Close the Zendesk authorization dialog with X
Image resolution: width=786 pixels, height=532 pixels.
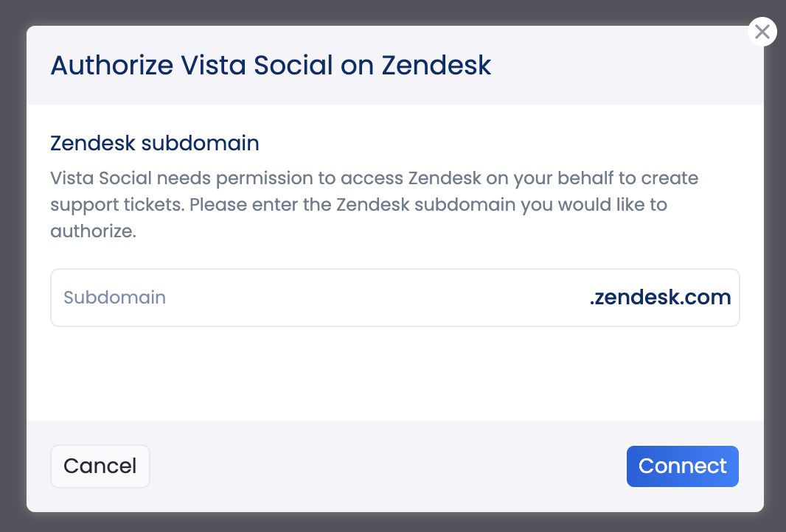click(x=762, y=32)
